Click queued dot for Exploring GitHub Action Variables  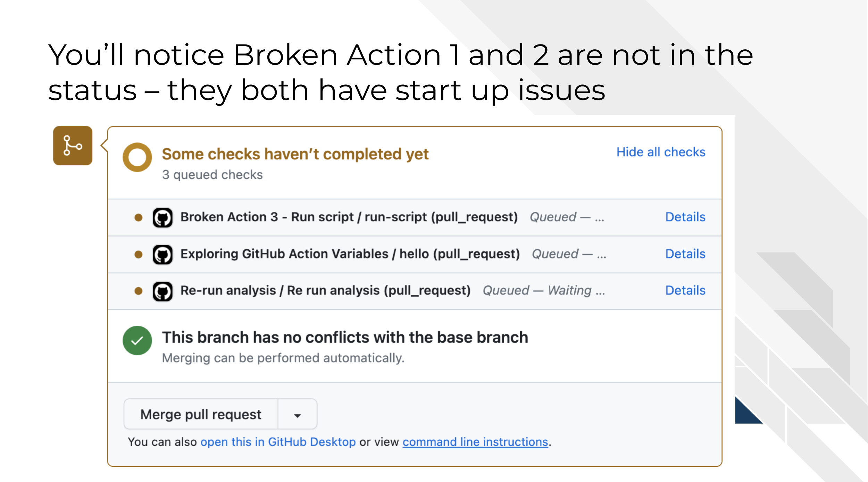tap(139, 255)
